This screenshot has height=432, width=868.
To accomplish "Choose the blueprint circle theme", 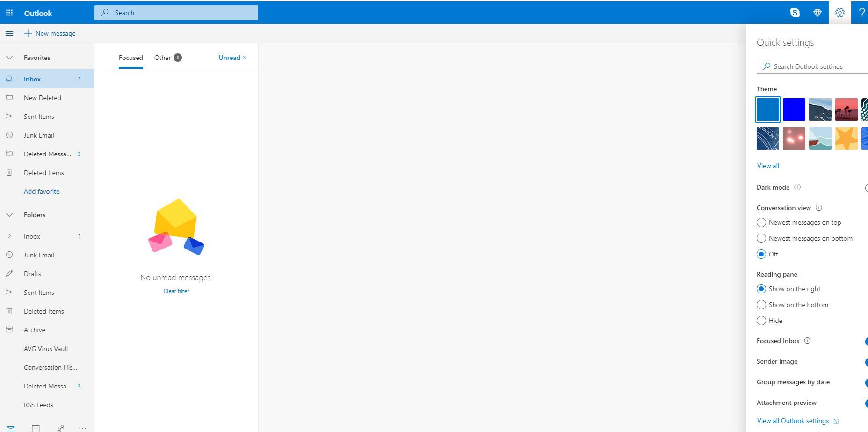I will [x=768, y=139].
